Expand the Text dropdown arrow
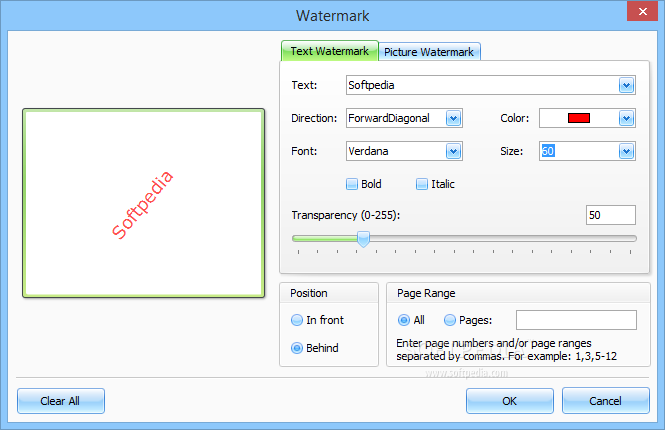Screen dimensions: 665x430 (x=626, y=85)
